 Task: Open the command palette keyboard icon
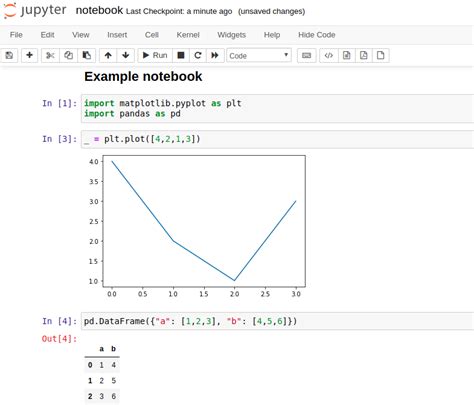click(306, 55)
